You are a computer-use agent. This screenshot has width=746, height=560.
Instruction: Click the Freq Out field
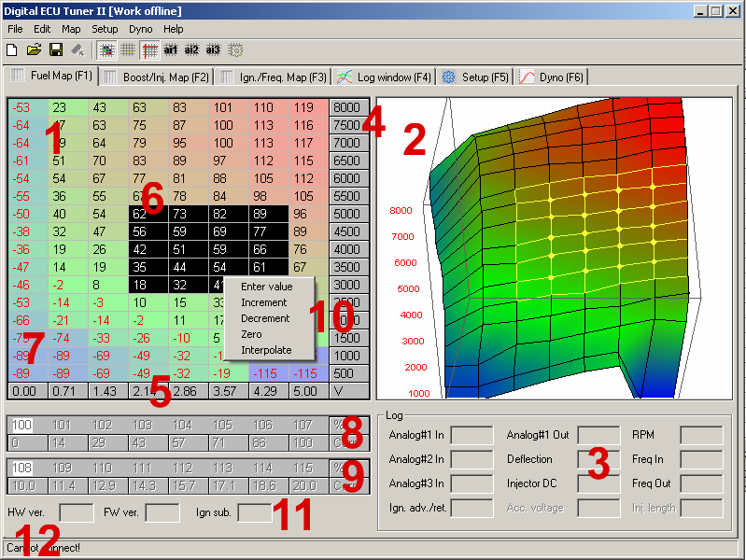coord(702,483)
